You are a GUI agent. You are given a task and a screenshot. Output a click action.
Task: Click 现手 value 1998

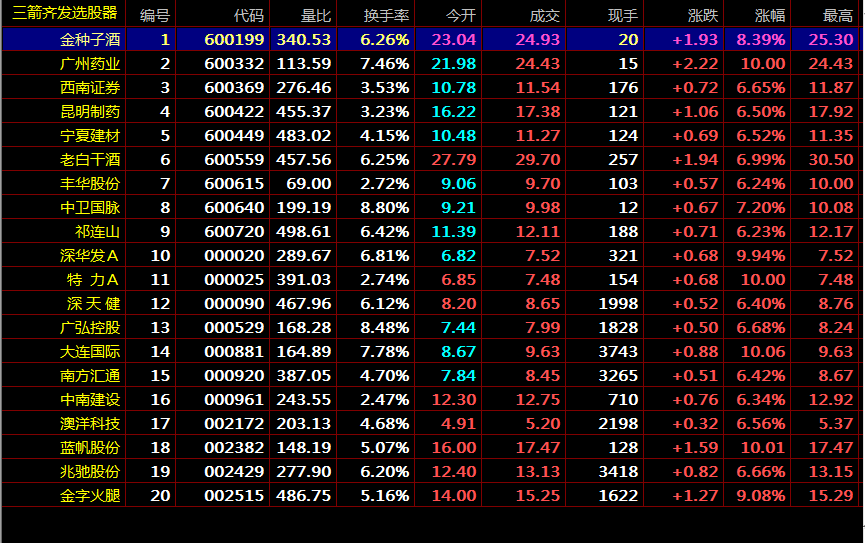(618, 304)
